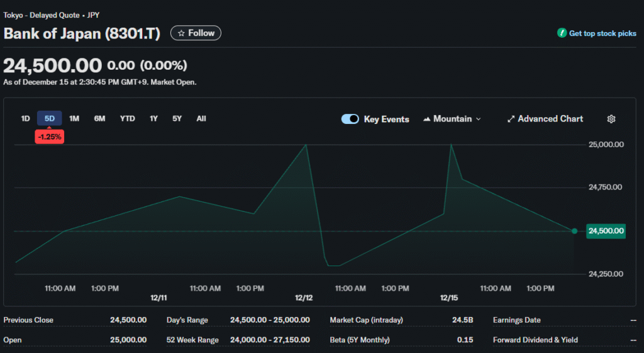Follow the Bank of Japan stock
Viewport: 644px width, 353px height.
click(196, 33)
